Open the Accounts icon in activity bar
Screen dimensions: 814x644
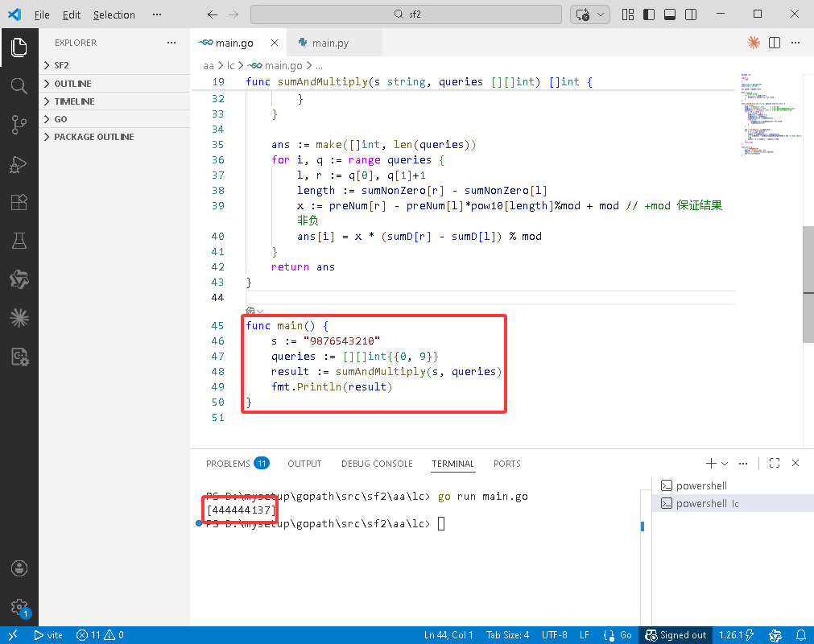pyautogui.click(x=19, y=568)
